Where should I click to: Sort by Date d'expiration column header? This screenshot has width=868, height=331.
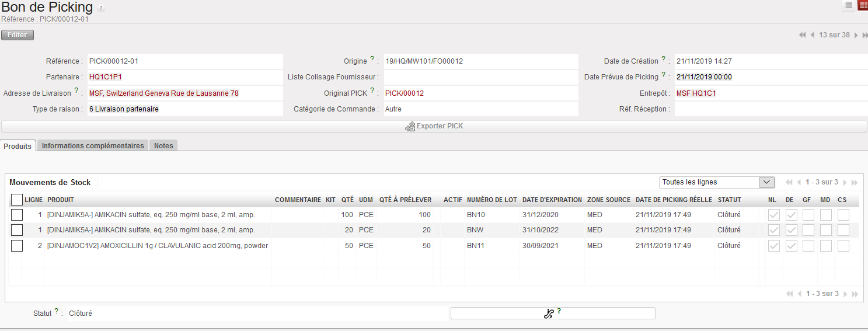tap(552, 200)
